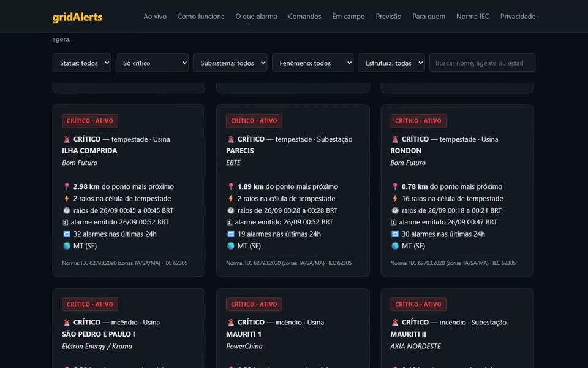Select the ILHA COMPRIDA card title
Screen dimensions: 588x368
[x=89, y=151]
